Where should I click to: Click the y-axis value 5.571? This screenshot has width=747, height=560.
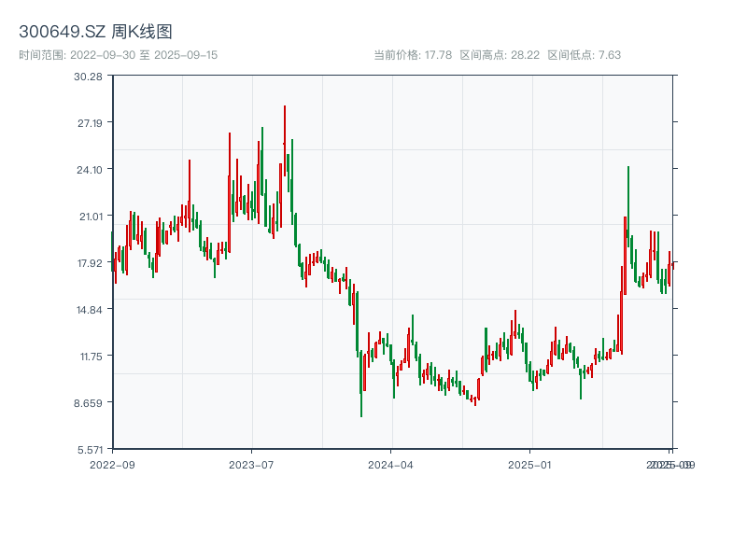click(x=90, y=450)
